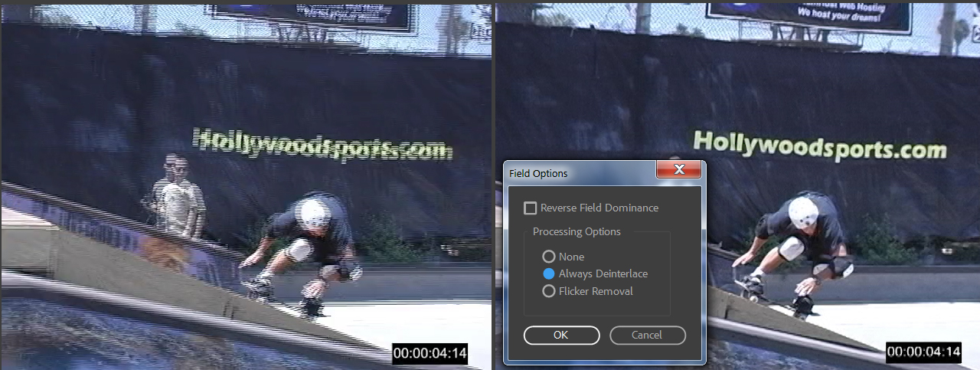Cancel the Field Options dialog
Screen dimensions: 980x370
(647, 335)
